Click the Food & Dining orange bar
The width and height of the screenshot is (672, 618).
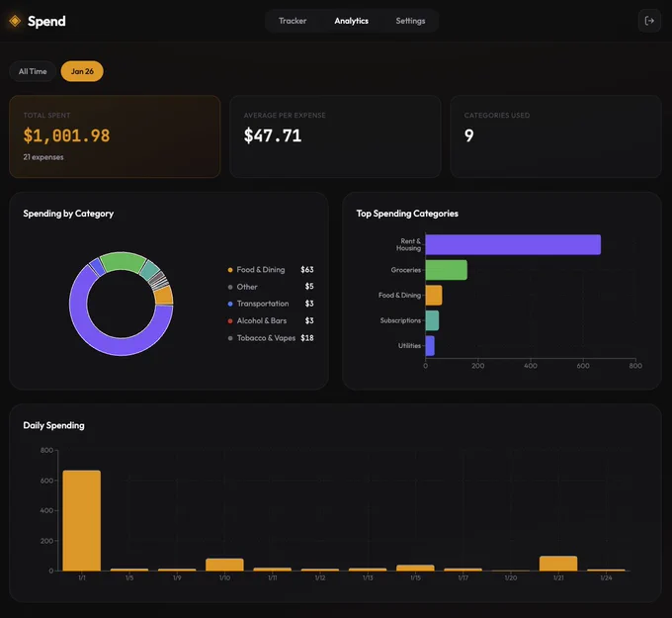(434, 295)
